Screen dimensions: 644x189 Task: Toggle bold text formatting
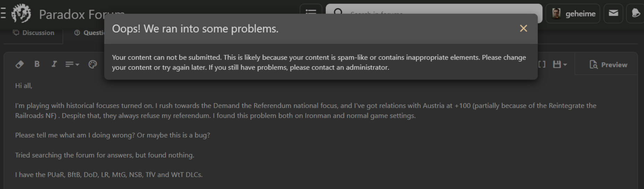37,64
